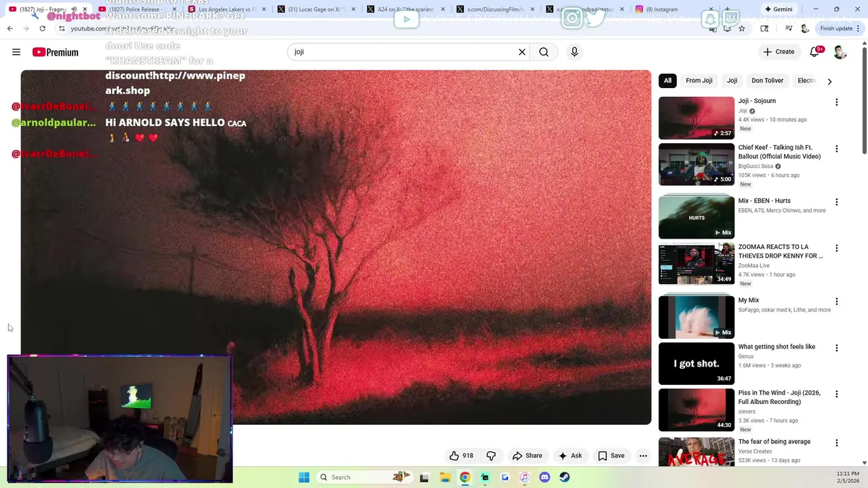Select the All filter chip

pos(667,81)
